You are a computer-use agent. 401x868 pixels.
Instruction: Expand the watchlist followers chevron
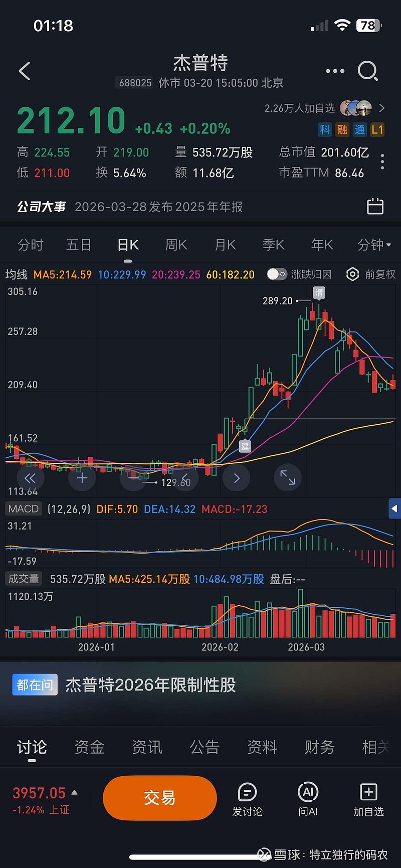(382, 108)
